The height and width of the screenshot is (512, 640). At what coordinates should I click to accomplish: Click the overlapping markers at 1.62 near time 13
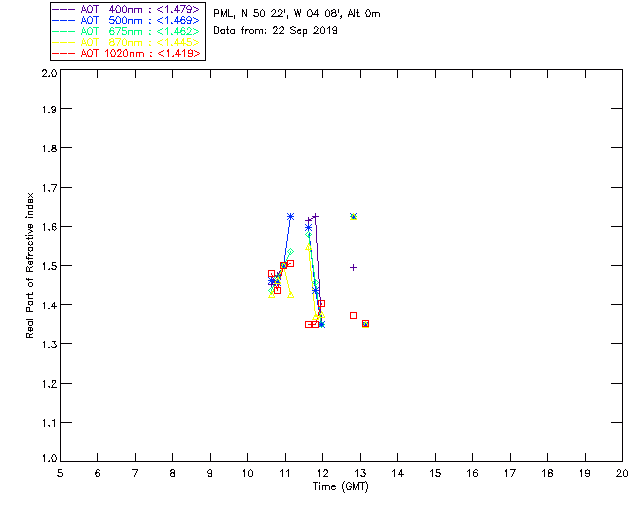(353, 216)
